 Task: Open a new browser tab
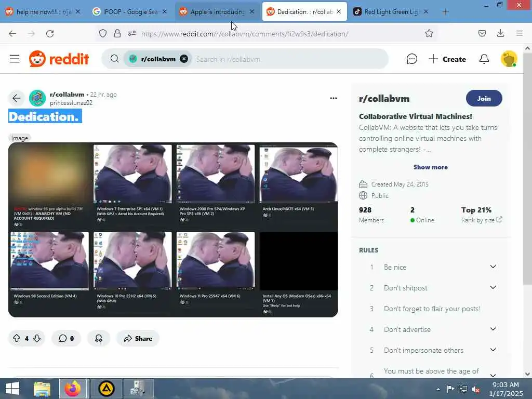pyautogui.click(x=445, y=12)
